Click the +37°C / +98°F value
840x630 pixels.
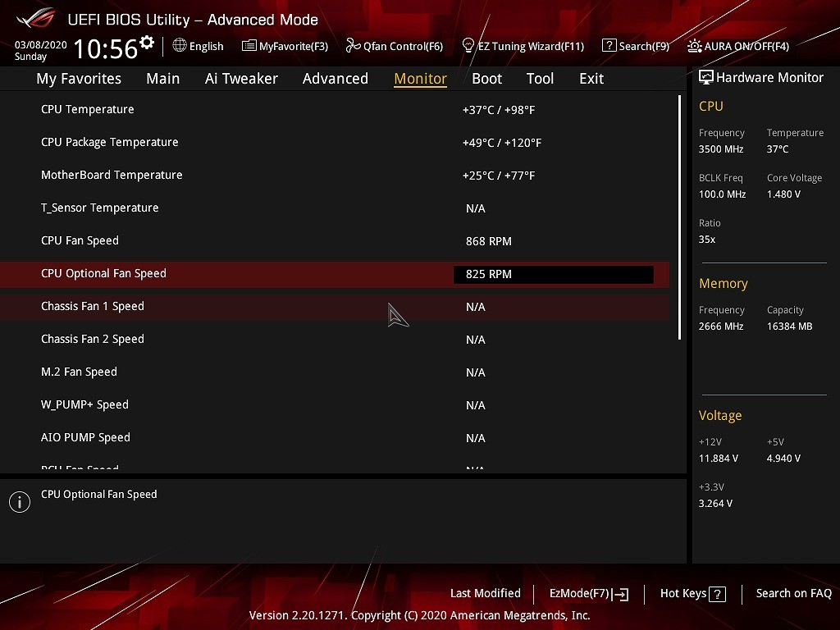point(499,111)
